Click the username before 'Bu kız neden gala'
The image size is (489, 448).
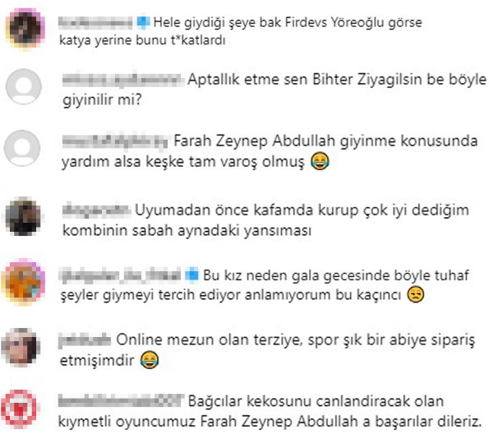(120, 276)
